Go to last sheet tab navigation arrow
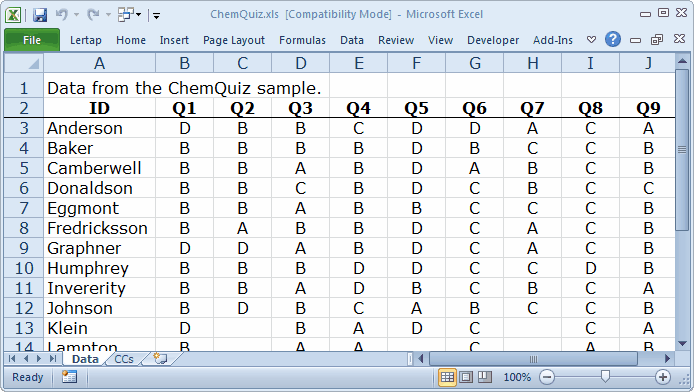The width and height of the screenshot is (694, 392). tap(53, 359)
